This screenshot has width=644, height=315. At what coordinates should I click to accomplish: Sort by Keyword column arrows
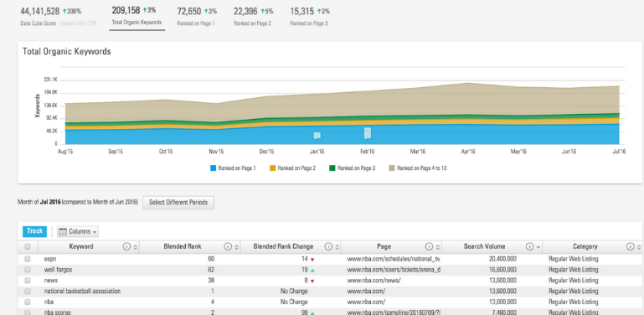136,247
